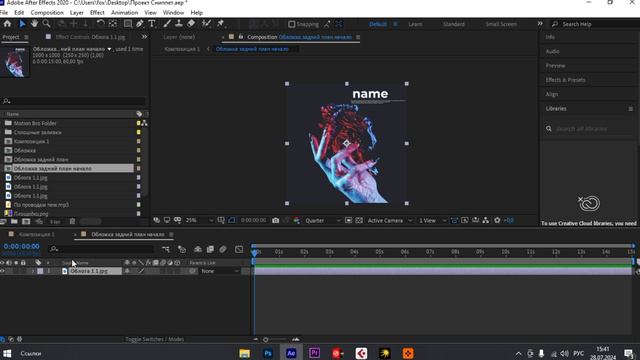Select the Hand tool

point(34,24)
